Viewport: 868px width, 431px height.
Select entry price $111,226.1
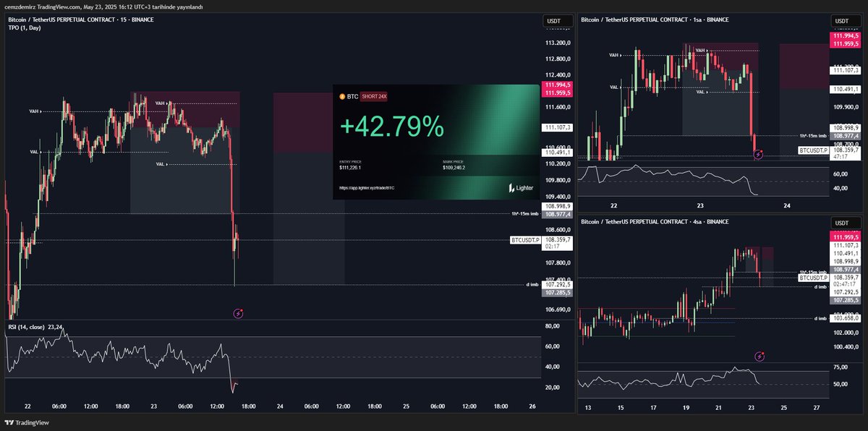(349, 167)
